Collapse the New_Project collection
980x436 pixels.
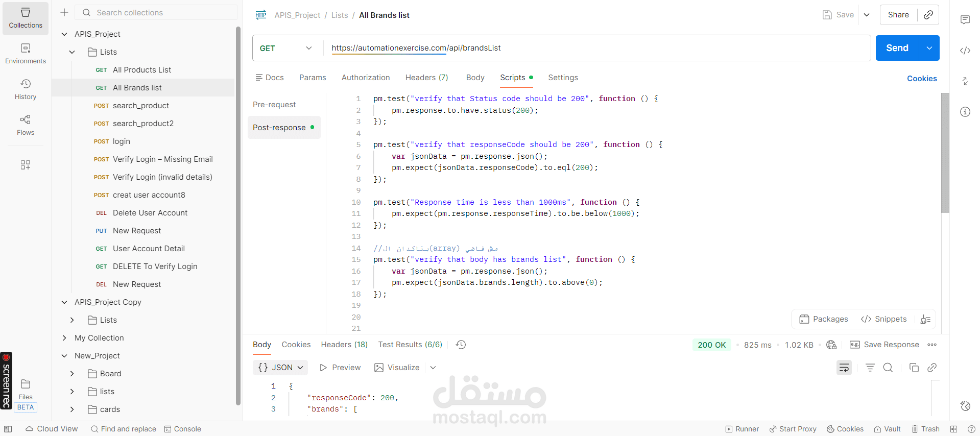(x=64, y=356)
